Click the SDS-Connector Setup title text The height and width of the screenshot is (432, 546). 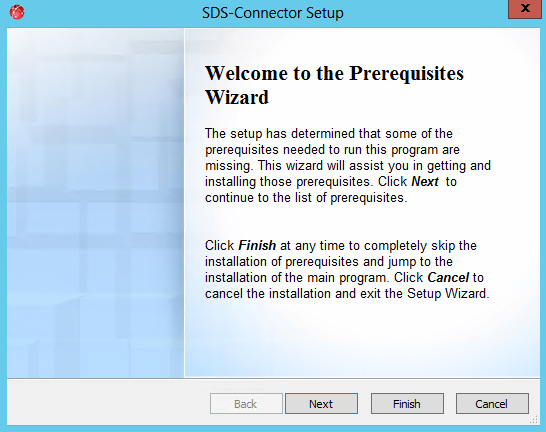click(273, 13)
